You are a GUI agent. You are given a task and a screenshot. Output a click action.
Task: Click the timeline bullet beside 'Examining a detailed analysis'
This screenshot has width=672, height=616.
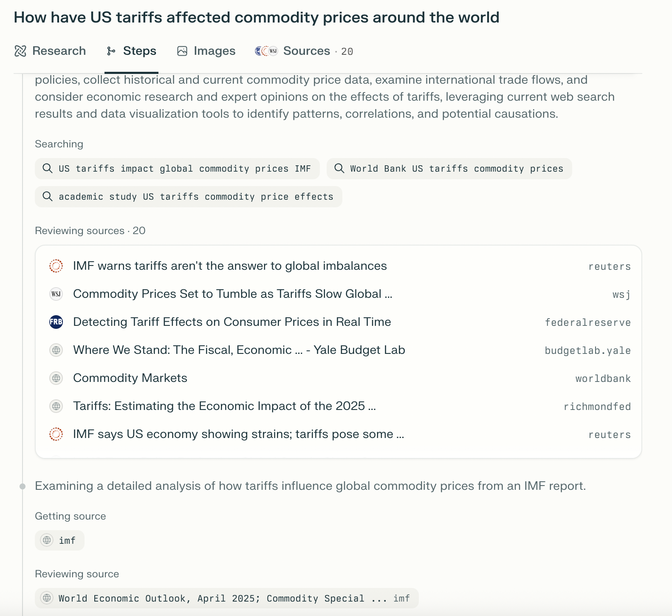(23, 486)
